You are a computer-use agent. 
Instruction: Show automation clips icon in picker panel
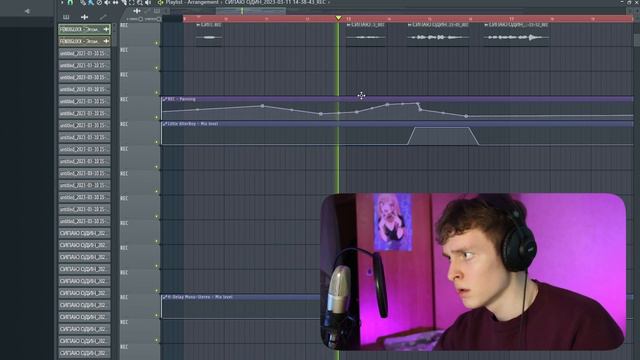click(x=103, y=17)
